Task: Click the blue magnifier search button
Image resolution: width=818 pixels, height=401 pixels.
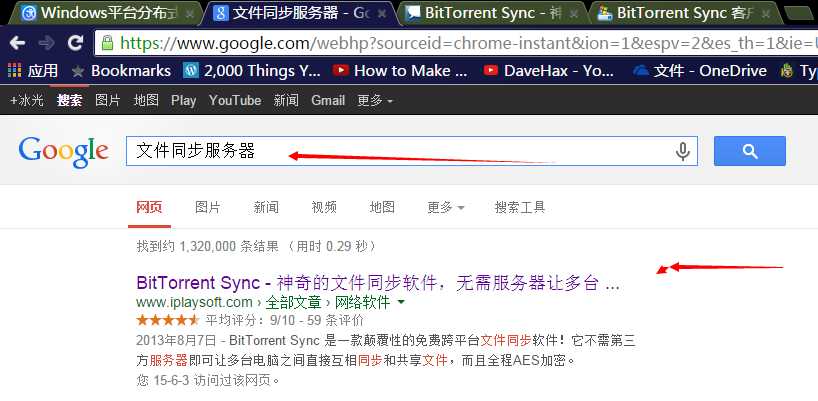Action: tap(750, 151)
